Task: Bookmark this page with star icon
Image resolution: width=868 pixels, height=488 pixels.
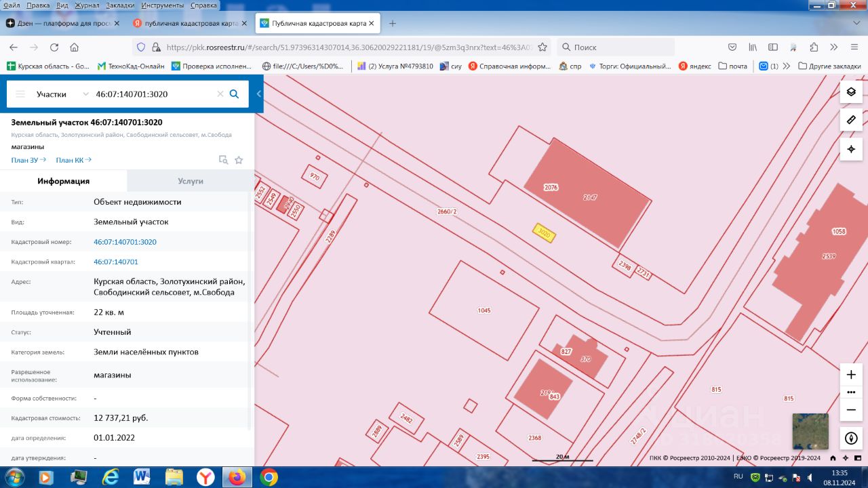Action: click(x=542, y=47)
